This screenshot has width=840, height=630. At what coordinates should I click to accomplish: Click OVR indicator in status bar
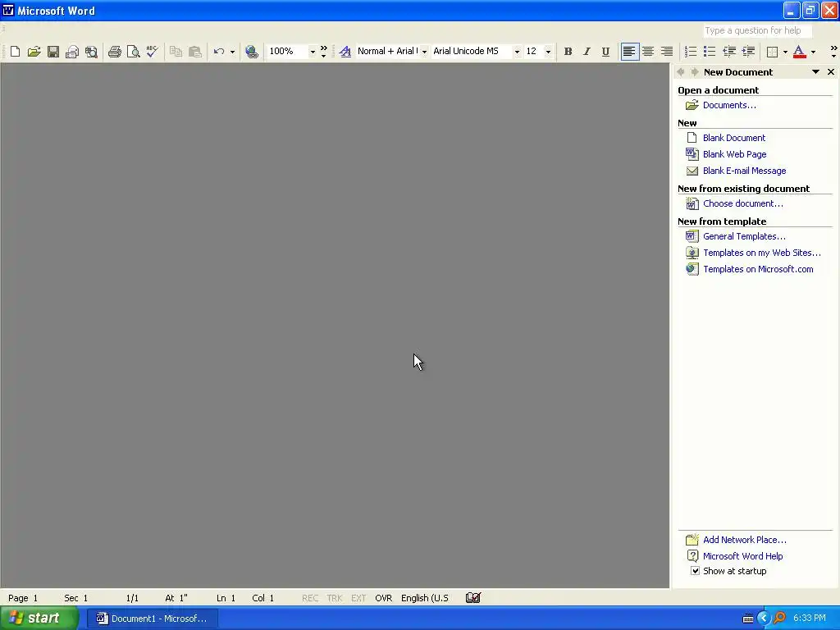coord(384,598)
